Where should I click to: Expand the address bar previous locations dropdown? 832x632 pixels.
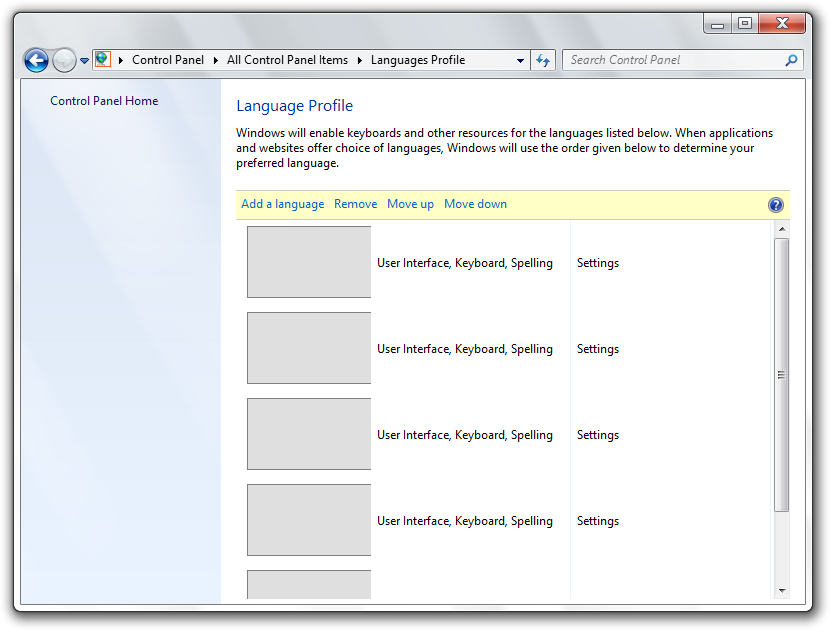(x=520, y=60)
